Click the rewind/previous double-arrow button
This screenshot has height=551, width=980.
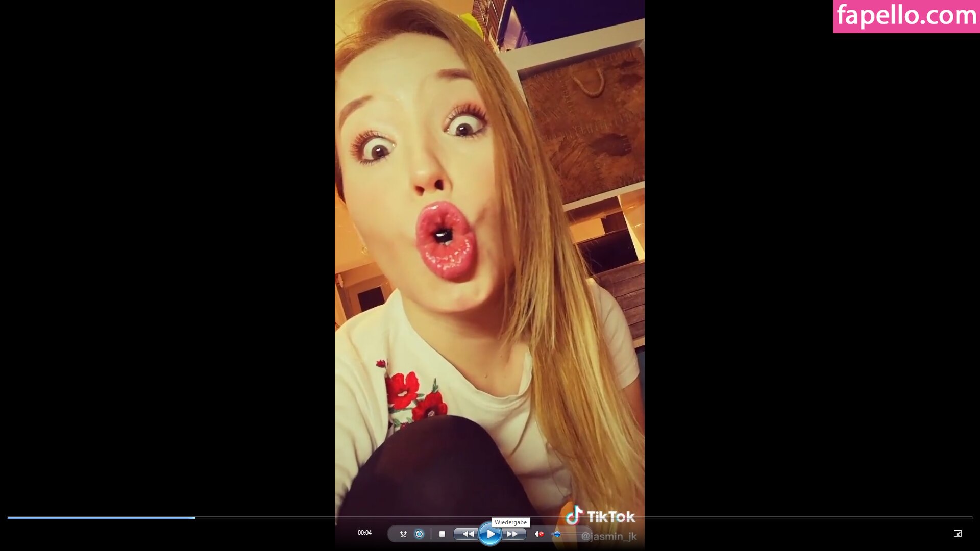(x=467, y=534)
